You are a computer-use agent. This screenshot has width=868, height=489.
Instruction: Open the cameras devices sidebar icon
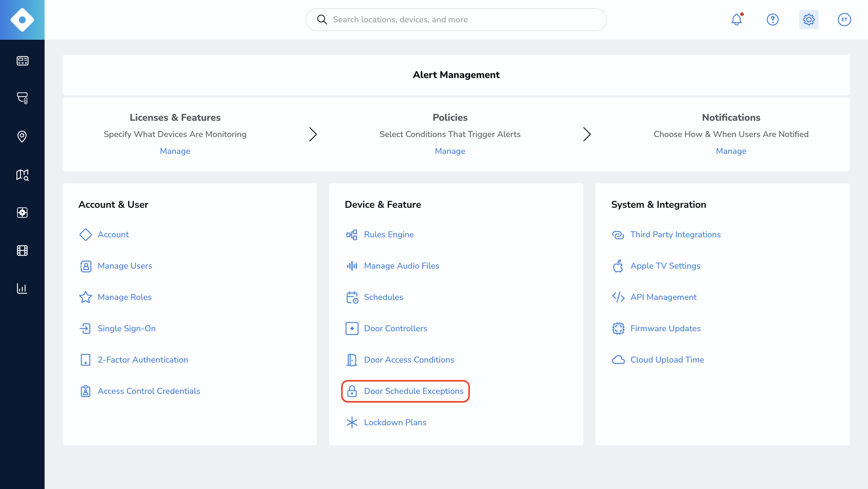coord(22,98)
